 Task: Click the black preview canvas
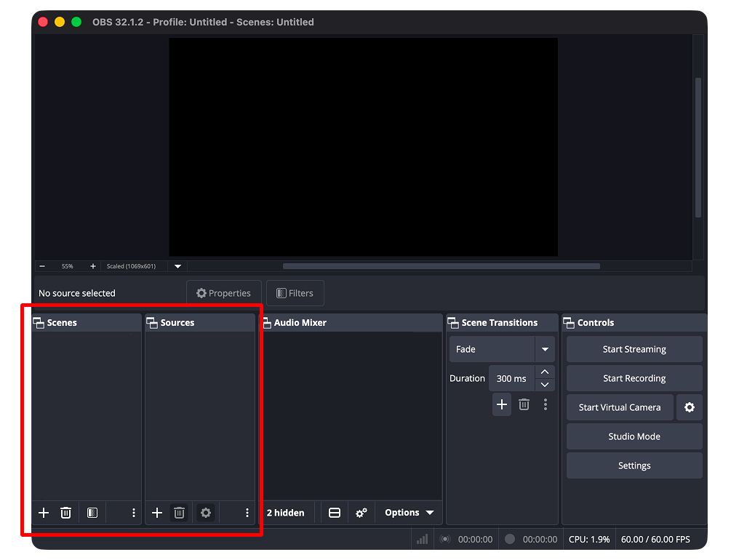(x=364, y=147)
